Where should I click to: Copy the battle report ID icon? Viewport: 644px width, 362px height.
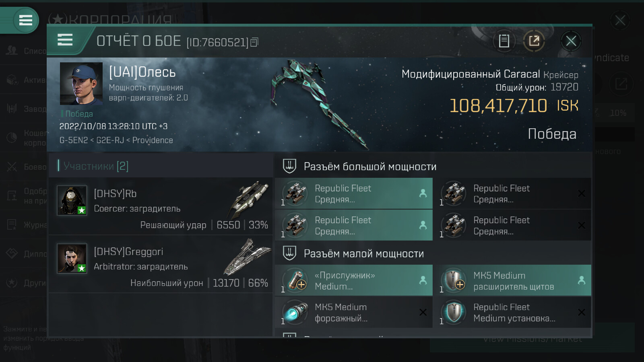[254, 42]
